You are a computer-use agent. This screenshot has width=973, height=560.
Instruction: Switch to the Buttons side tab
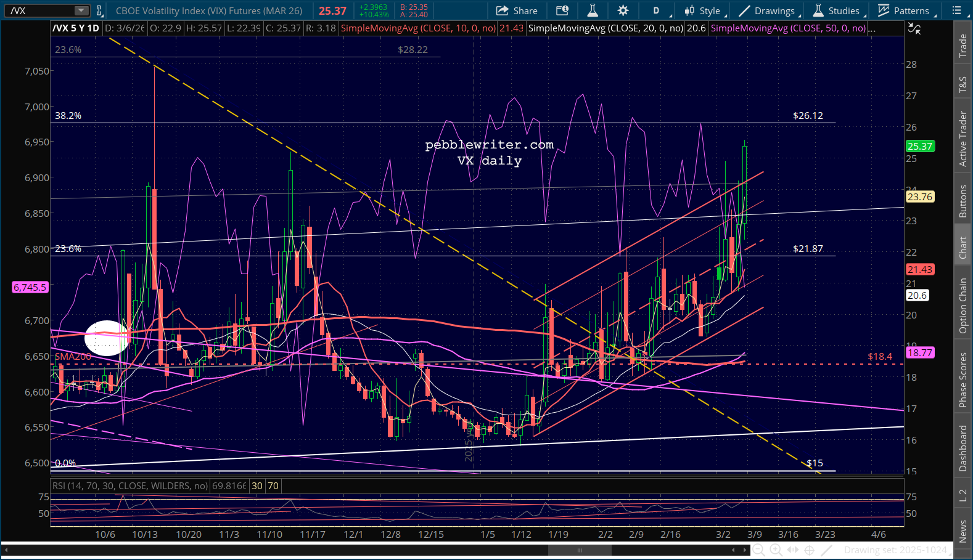pos(963,201)
